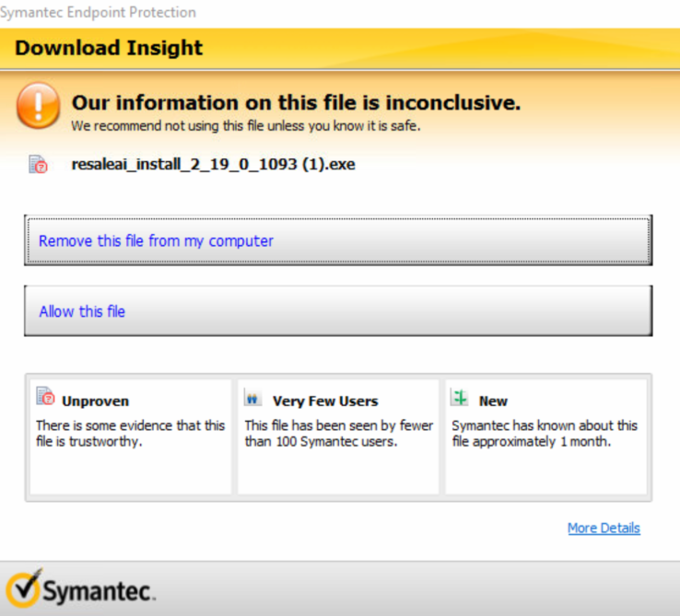Image resolution: width=680 pixels, height=616 pixels.
Task: Click the Symantec Endpoint Protection window title
Action: 98,12
